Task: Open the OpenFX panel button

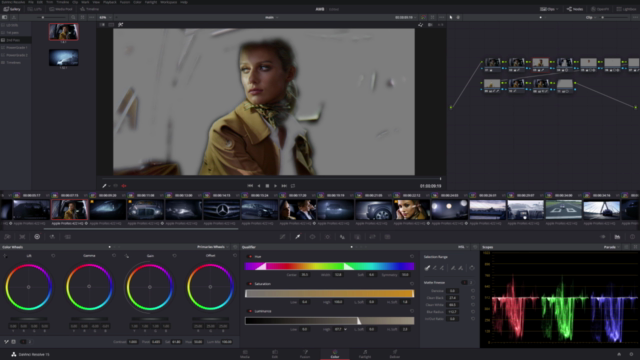Action: tap(600, 9)
